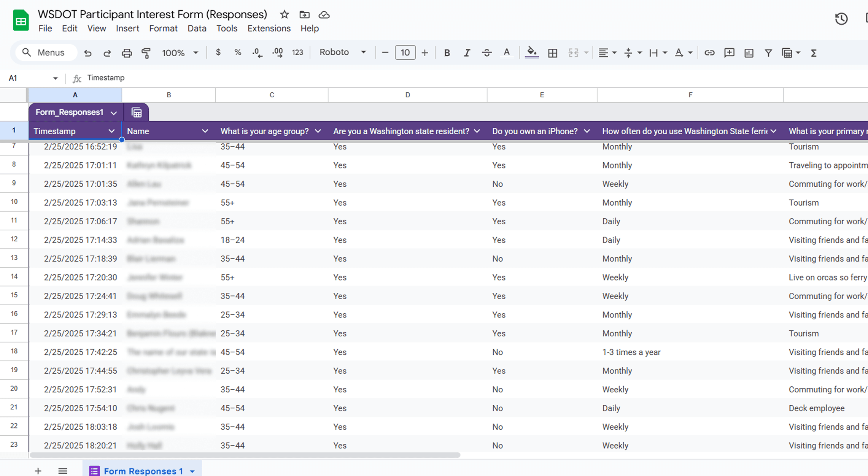Insert a comment
This screenshot has width=868, height=476.
(729, 53)
